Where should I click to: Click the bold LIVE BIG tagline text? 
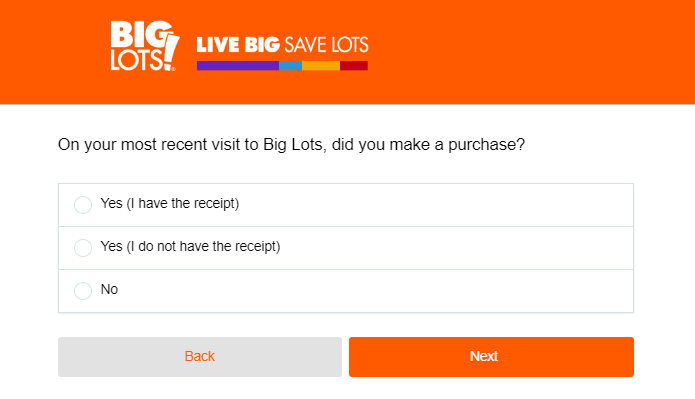pyautogui.click(x=238, y=45)
